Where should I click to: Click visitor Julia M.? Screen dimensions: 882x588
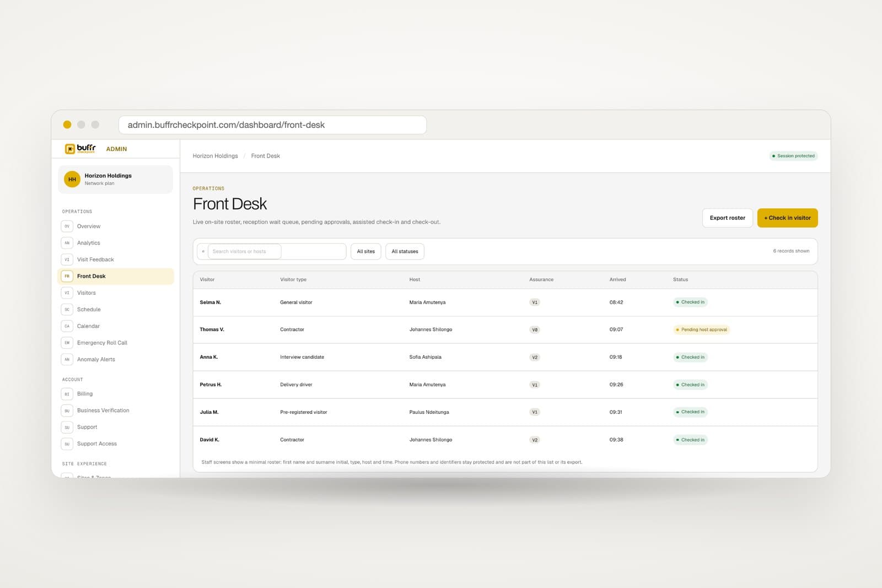[x=209, y=412]
